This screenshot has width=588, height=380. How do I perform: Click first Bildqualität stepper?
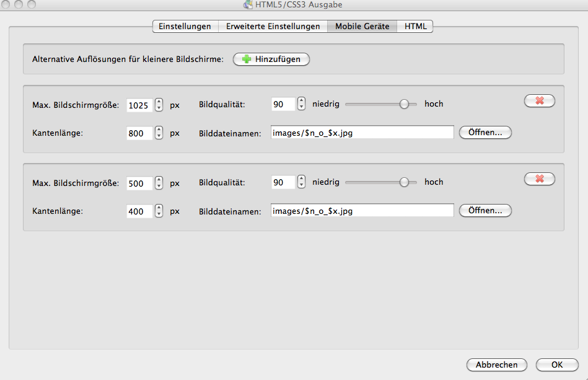click(x=301, y=104)
